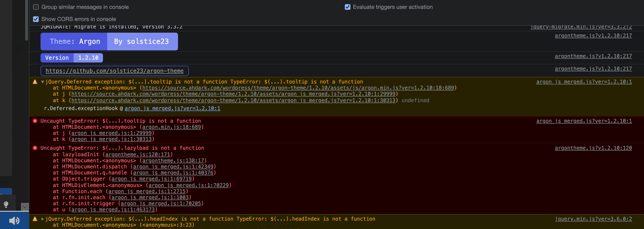Click the speaker icon at bottom left
Screen dimensions: 644x229
pyautogui.click(x=14, y=221)
